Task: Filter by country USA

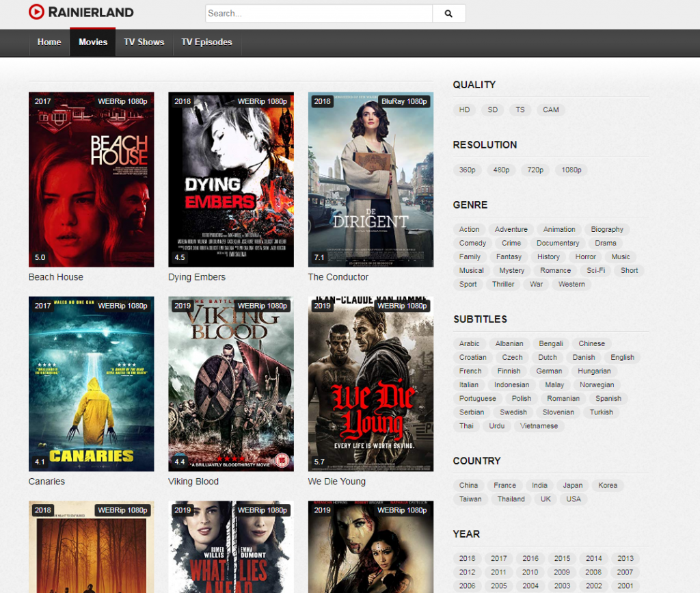Action: pos(574,499)
